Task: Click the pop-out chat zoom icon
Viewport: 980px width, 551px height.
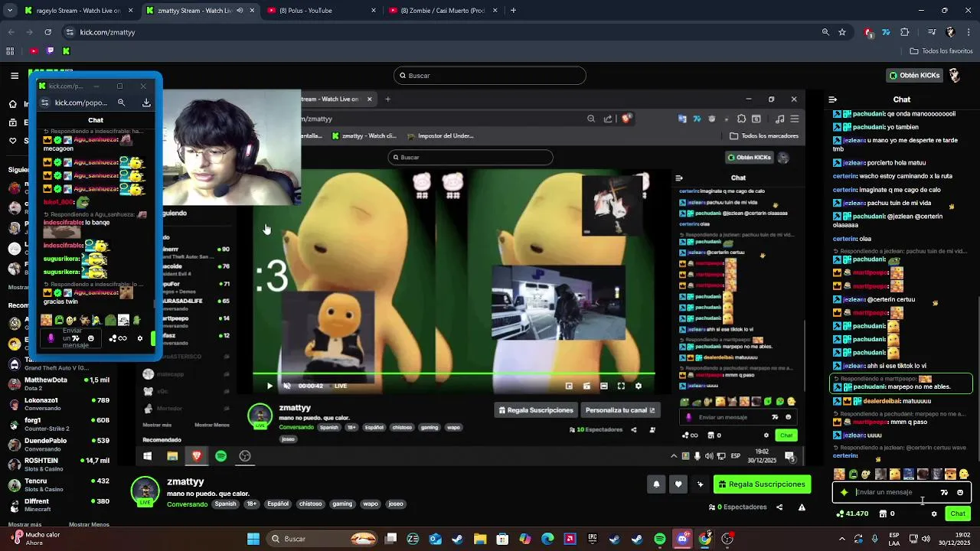Action: pyautogui.click(x=121, y=103)
